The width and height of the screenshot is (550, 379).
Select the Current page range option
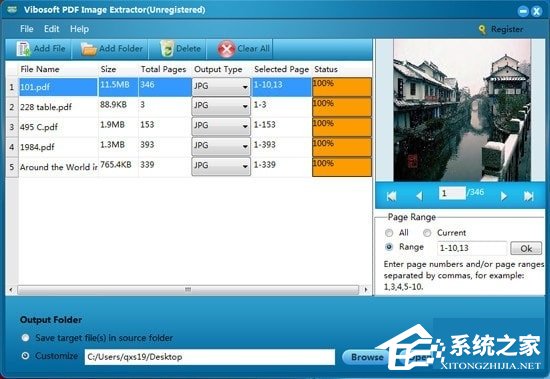coord(427,233)
